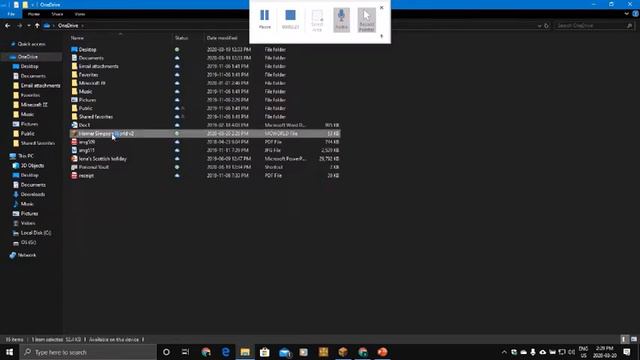
Task: Pin the recording toolbar with pin icon
Action: (382, 36)
